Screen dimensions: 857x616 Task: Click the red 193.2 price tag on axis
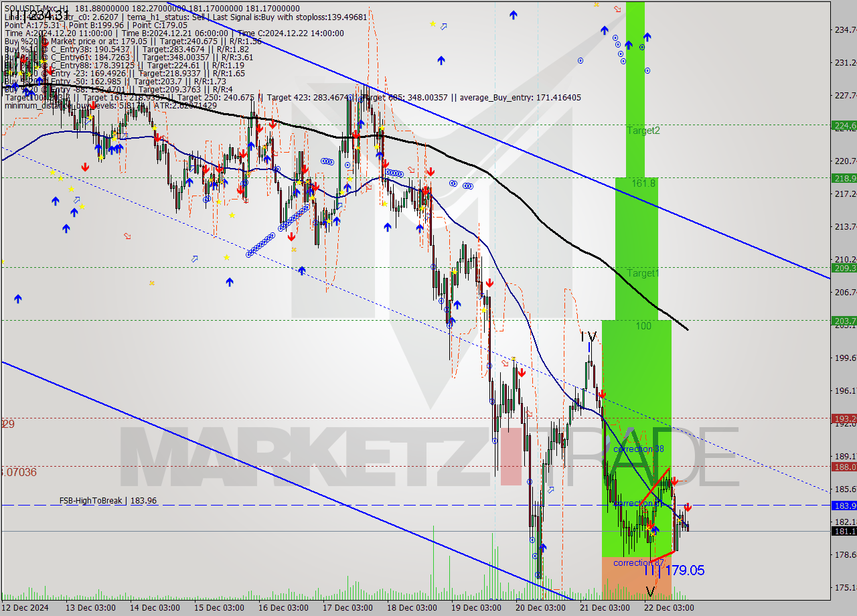(844, 418)
